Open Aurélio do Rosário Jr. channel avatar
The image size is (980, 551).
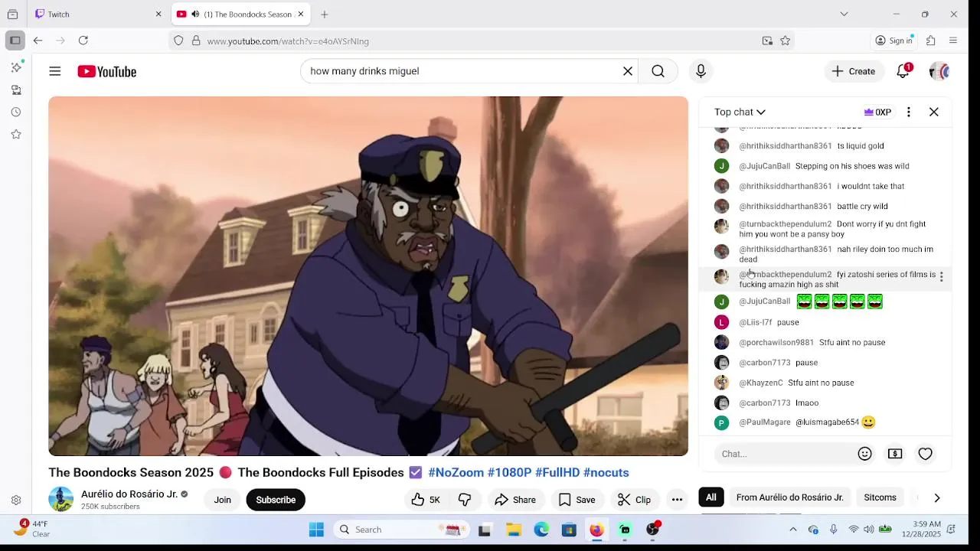(x=61, y=499)
